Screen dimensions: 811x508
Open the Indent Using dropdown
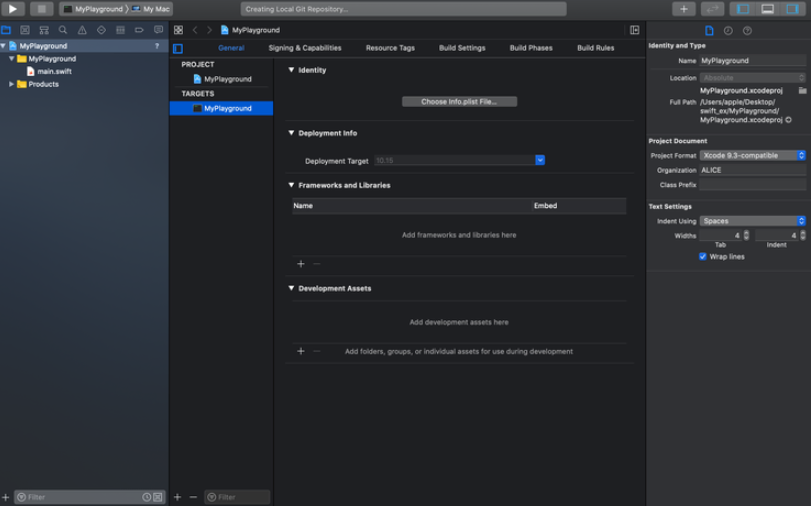(x=753, y=221)
